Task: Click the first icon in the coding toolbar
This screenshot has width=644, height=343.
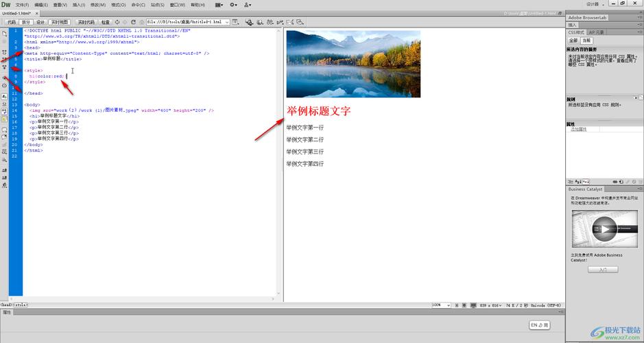Action: tap(5, 33)
